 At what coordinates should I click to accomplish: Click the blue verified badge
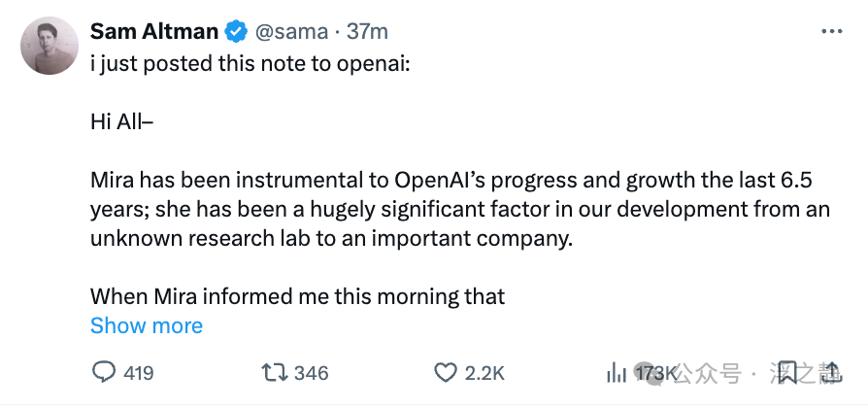(236, 32)
